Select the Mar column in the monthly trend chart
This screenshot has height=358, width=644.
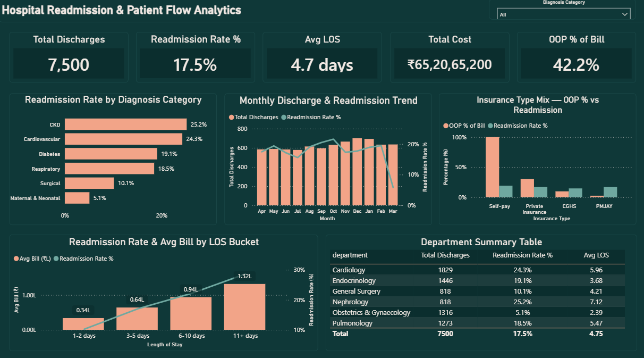(x=393, y=175)
